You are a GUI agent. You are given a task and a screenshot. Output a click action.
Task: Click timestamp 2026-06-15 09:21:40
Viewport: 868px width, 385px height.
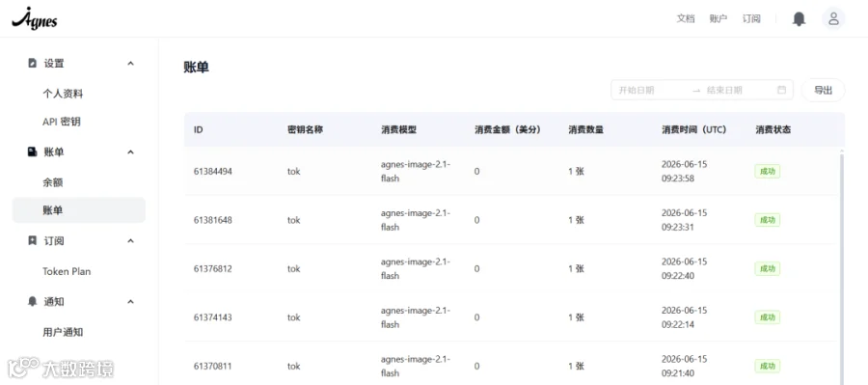(x=684, y=366)
